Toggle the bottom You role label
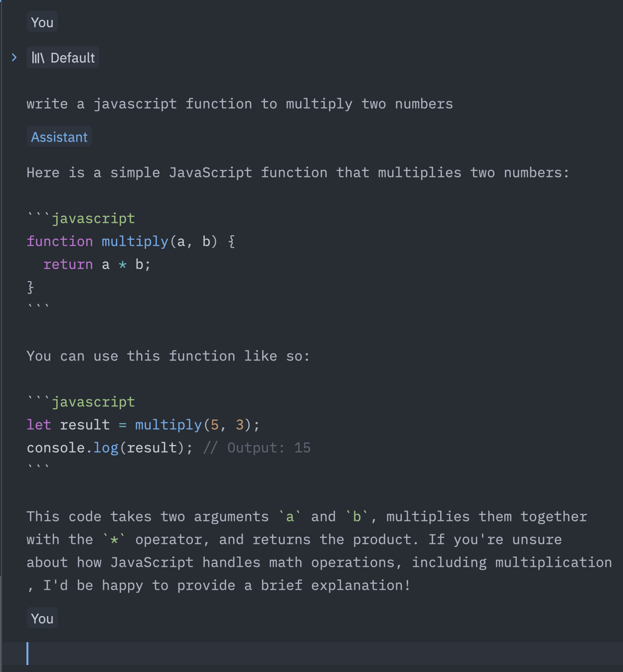Viewport: 623px width, 672px height. coord(42,619)
